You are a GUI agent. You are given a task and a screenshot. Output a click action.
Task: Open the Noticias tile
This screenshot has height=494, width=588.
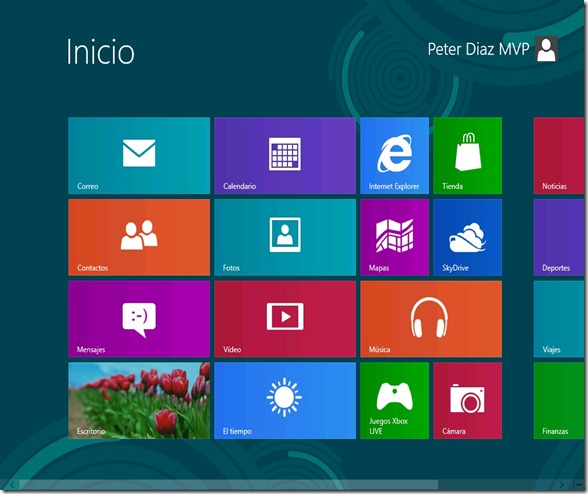tap(559, 156)
